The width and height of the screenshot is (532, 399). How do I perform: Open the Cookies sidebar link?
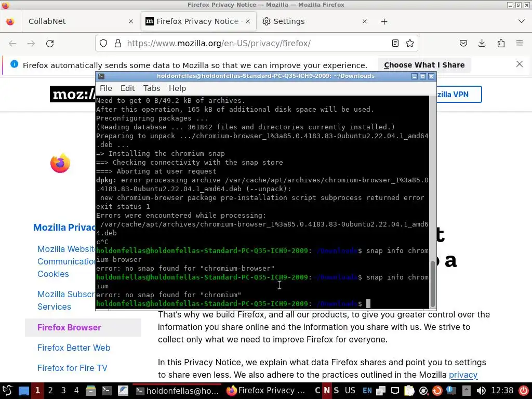pyautogui.click(x=53, y=274)
